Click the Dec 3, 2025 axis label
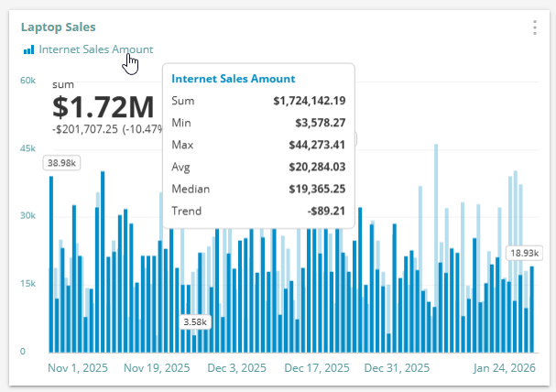The image size is (556, 392). (x=233, y=368)
